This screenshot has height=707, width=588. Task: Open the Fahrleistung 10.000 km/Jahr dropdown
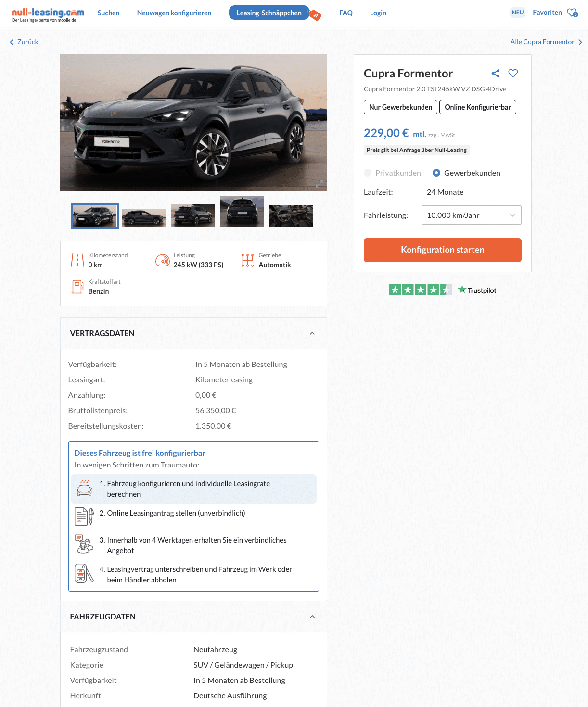(x=472, y=215)
